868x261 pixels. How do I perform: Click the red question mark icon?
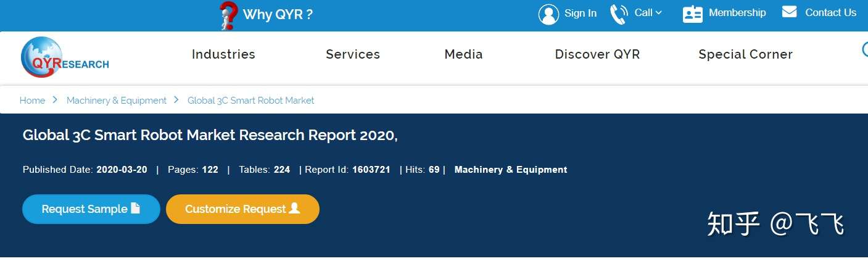click(x=228, y=15)
